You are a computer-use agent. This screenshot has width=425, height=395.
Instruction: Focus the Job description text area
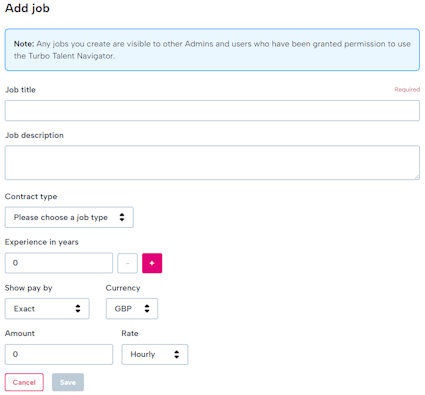[x=212, y=163]
